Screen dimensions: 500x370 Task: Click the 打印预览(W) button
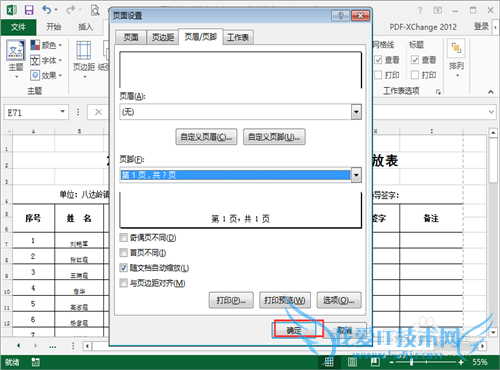click(x=285, y=301)
